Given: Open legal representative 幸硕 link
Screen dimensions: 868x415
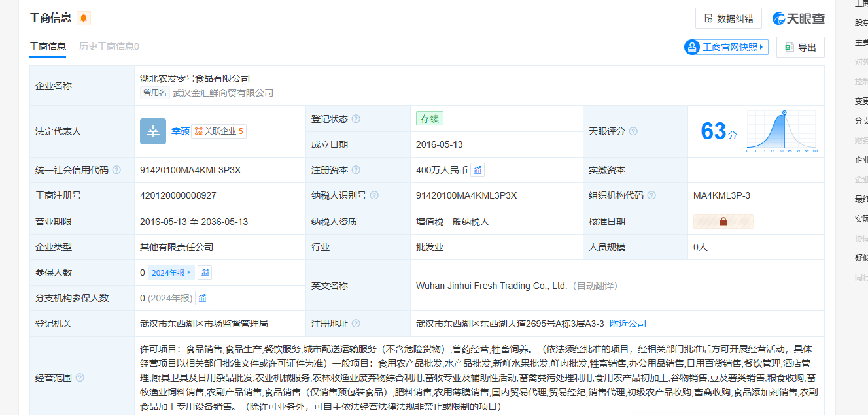Looking at the screenshot, I should tap(181, 131).
